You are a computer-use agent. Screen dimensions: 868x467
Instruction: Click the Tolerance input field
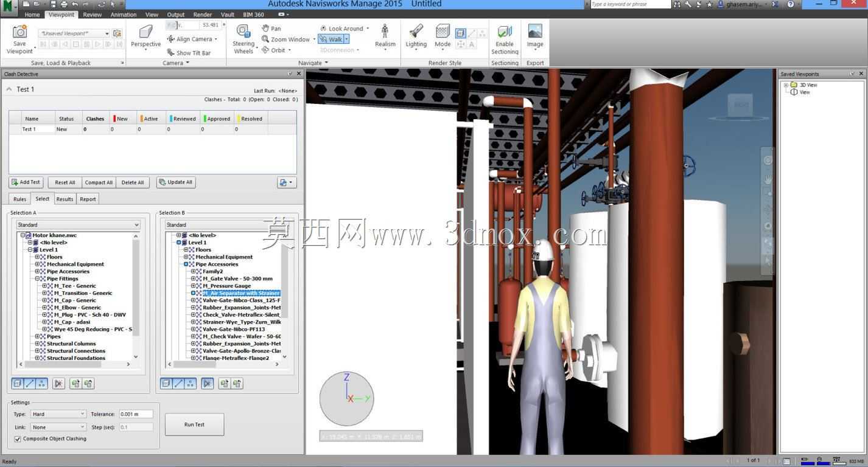click(x=136, y=414)
